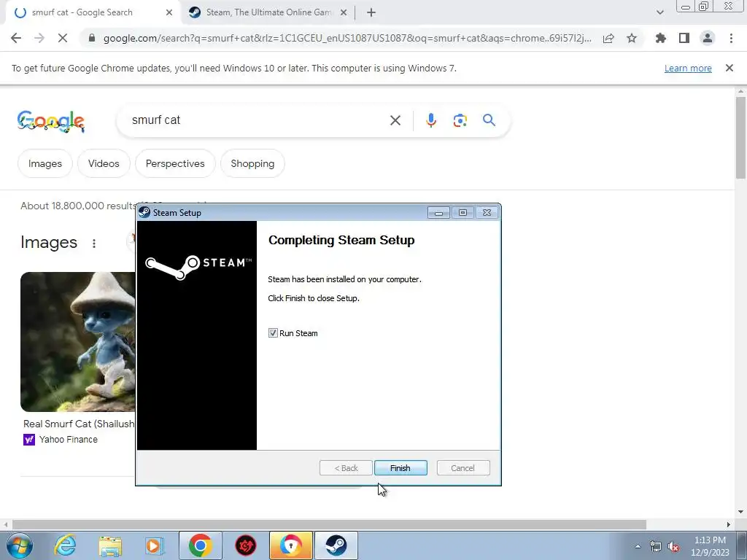Submit search with magnifier icon
Image resolution: width=747 pixels, height=560 pixels.
click(489, 120)
